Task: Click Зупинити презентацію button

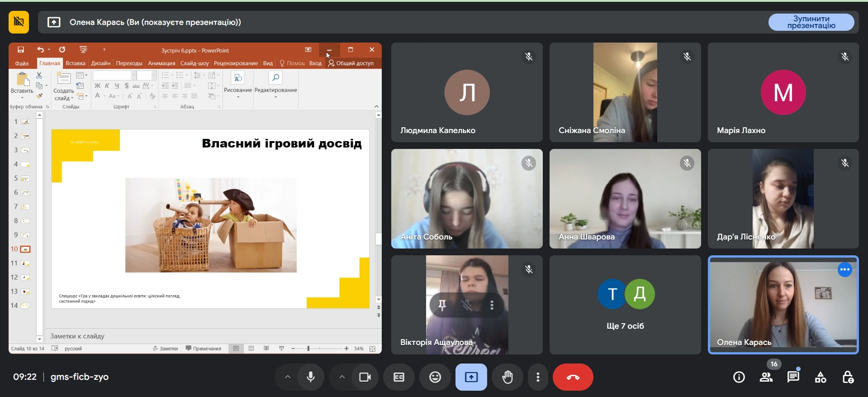Action: click(x=811, y=22)
